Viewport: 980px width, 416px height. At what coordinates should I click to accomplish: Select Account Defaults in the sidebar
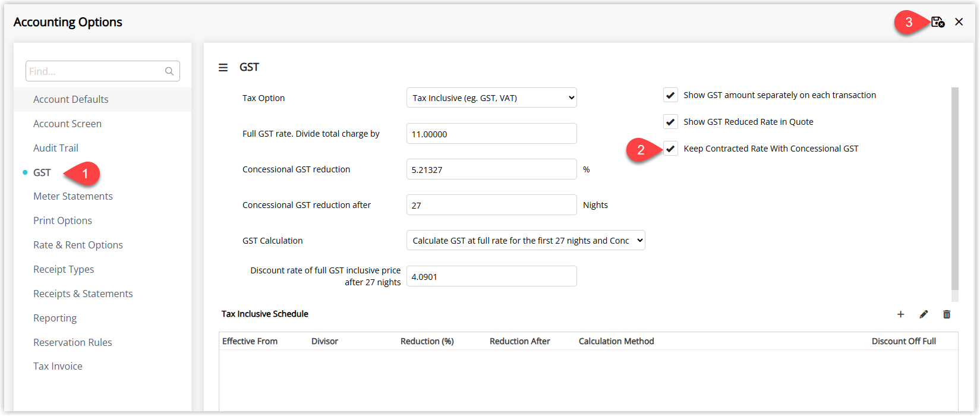(x=103, y=99)
